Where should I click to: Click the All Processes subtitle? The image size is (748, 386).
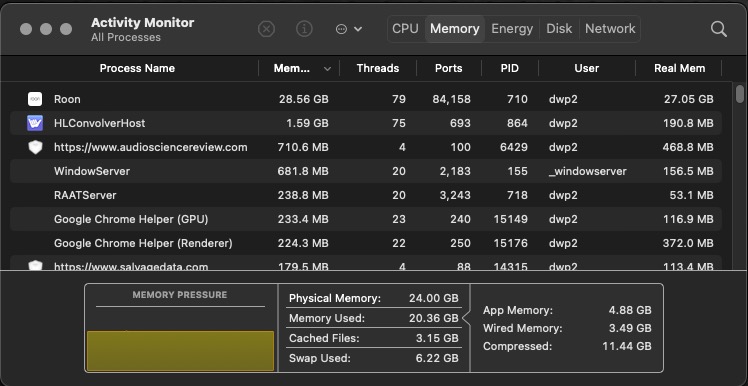[126, 37]
